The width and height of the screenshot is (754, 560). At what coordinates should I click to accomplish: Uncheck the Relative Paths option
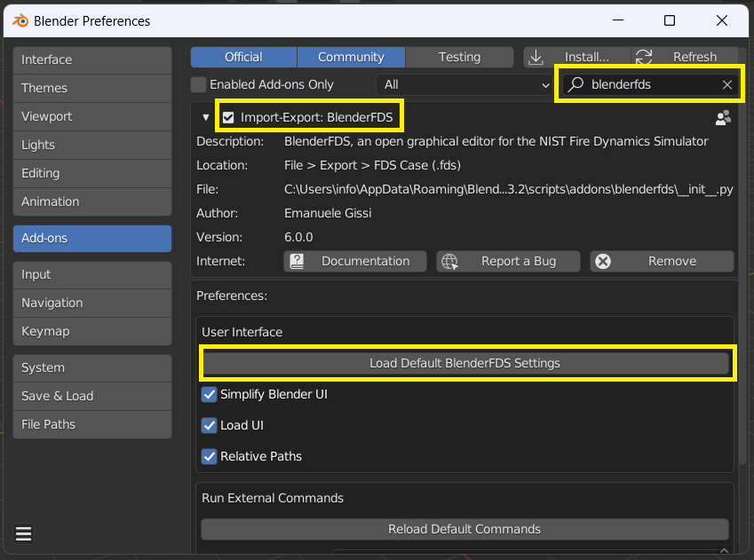tap(210, 456)
